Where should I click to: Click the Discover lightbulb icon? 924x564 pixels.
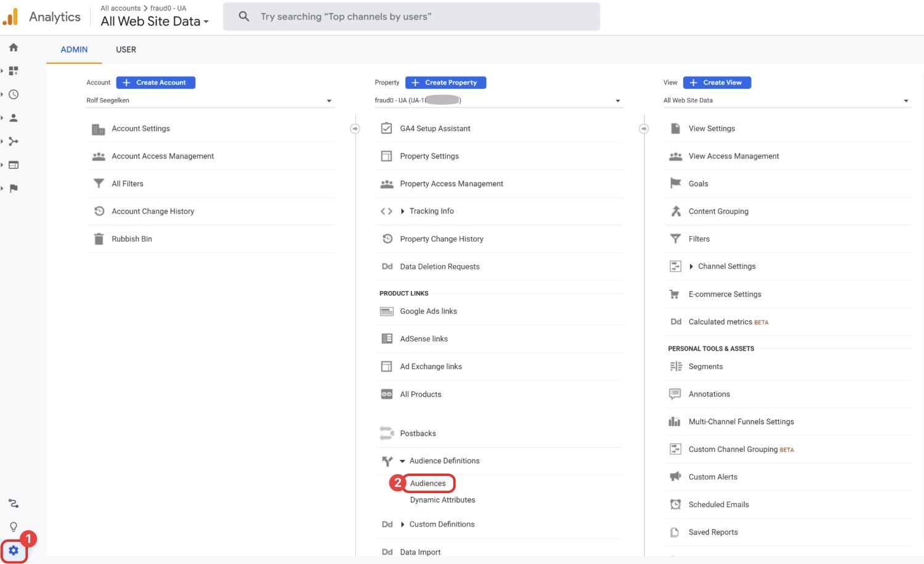click(x=14, y=526)
